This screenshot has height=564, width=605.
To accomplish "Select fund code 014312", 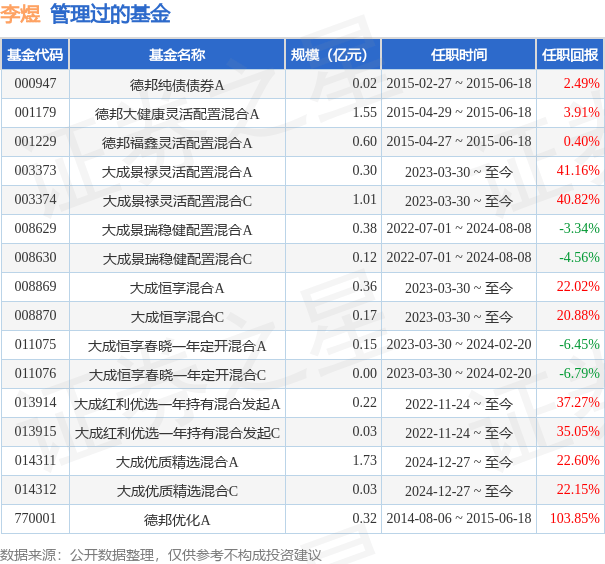I will pos(35,489).
